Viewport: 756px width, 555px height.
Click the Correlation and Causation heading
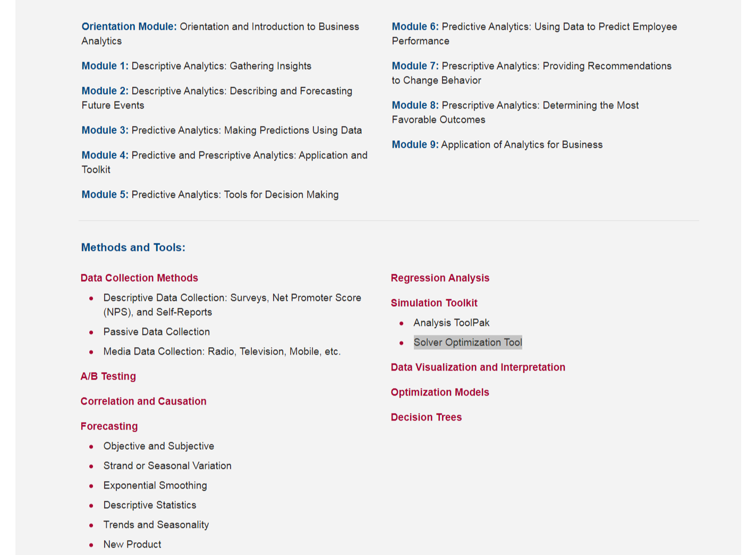click(143, 401)
